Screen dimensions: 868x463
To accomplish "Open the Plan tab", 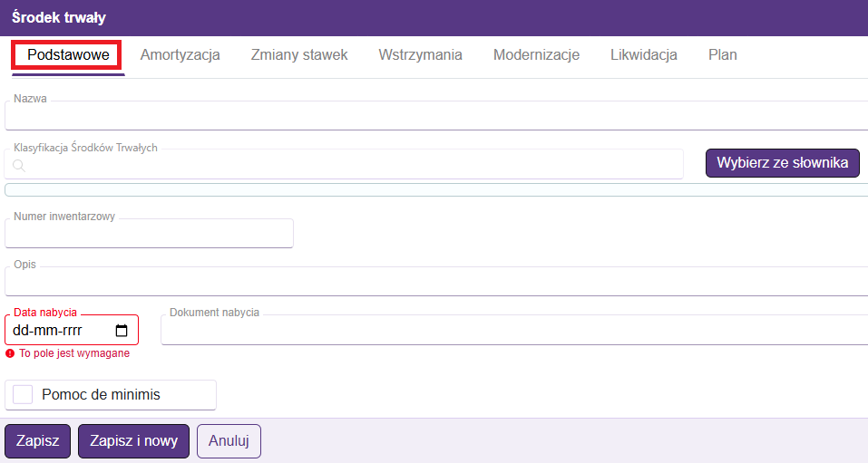I will tap(722, 55).
